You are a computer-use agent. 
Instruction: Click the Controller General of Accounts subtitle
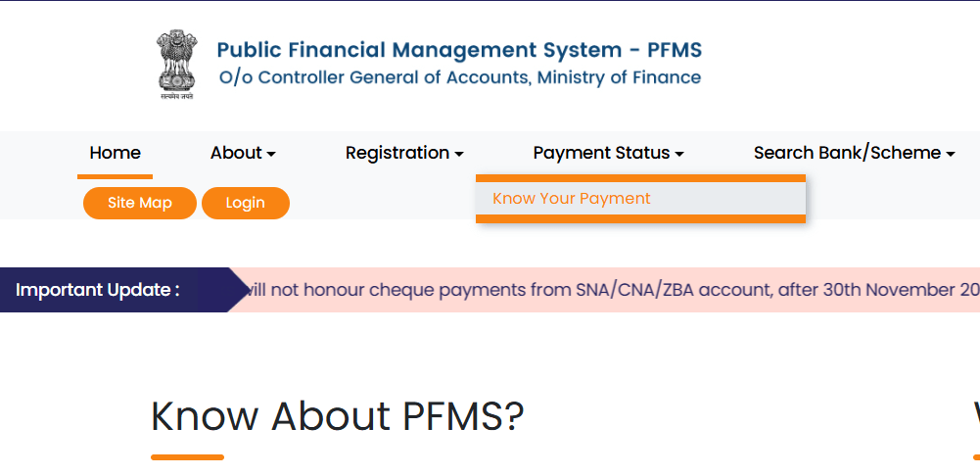[458, 77]
